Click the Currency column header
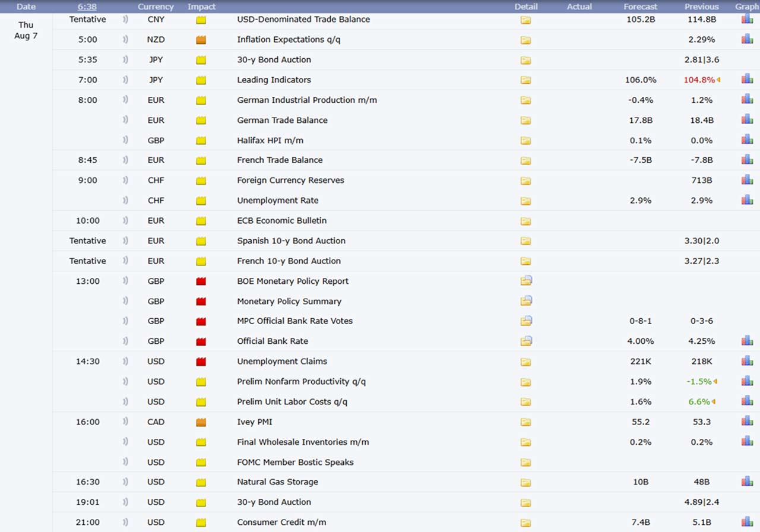 tap(156, 7)
